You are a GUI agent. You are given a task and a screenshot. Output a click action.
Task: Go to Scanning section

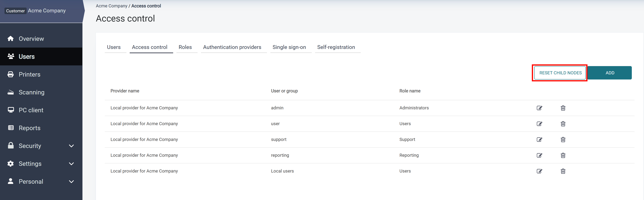pyautogui.click(x=31, y=92)
